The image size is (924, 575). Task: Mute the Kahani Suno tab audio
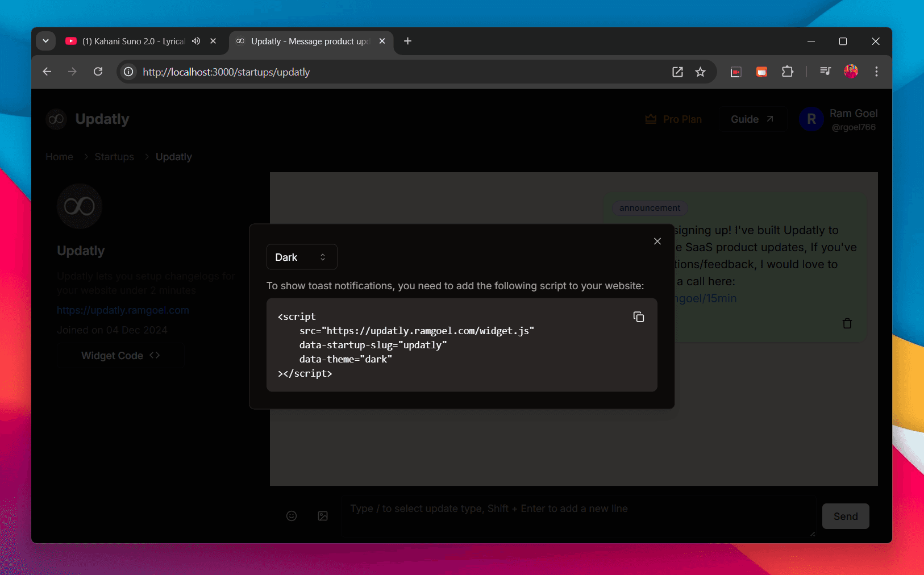pyautogui.click(x=196, y=41)
